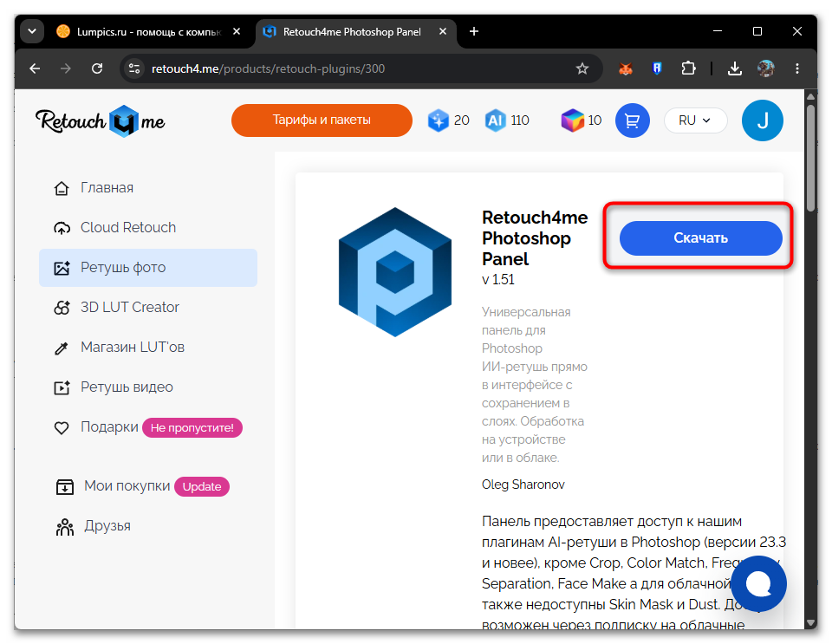Viewport: 832px width, 644px height.
Task: Click the eyedropper icon of Магазин LUT'ов
Action: (x=62, y=348)
